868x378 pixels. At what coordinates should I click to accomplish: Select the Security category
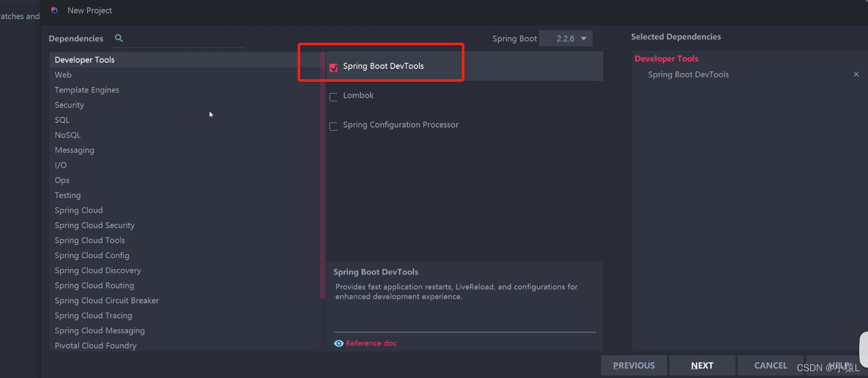185,105
